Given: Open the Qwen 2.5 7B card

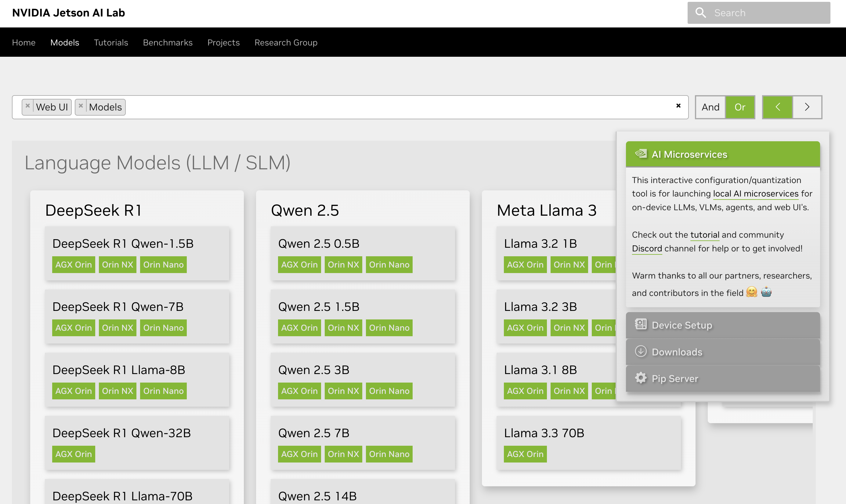Looking at the screenshot, I should [363, 443].
